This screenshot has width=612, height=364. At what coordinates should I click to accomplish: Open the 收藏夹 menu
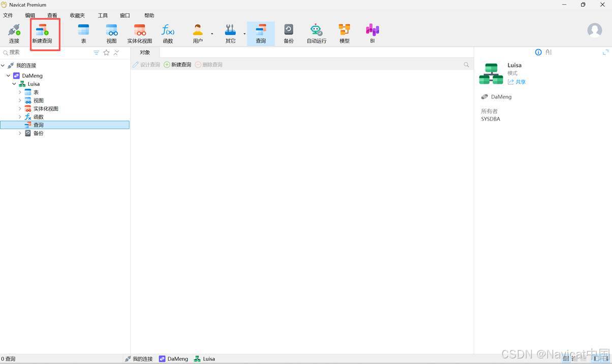pos(78,16)
